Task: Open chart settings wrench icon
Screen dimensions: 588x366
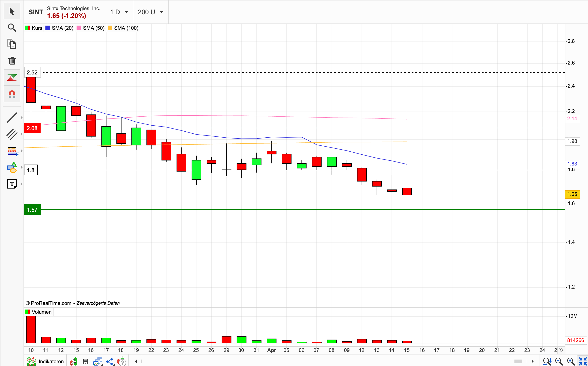Action: [73, 361]
